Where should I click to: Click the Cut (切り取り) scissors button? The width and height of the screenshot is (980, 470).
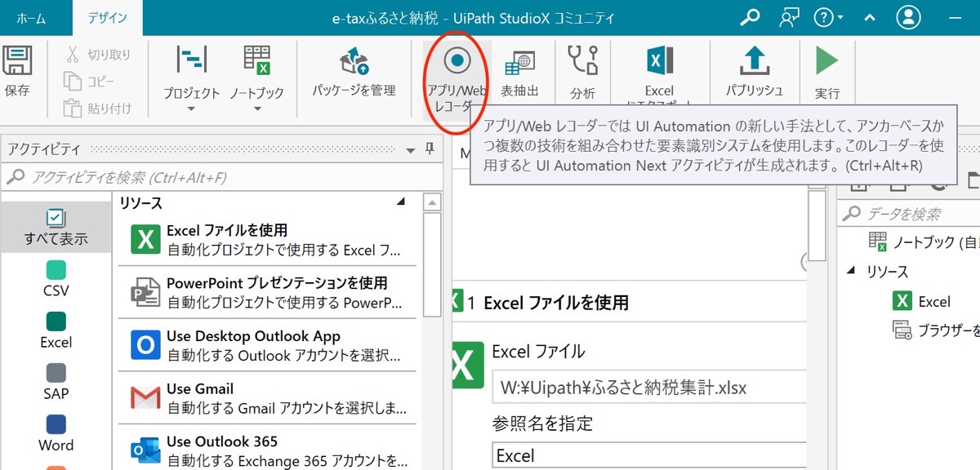pyautogui.click(x=98, y=55)
